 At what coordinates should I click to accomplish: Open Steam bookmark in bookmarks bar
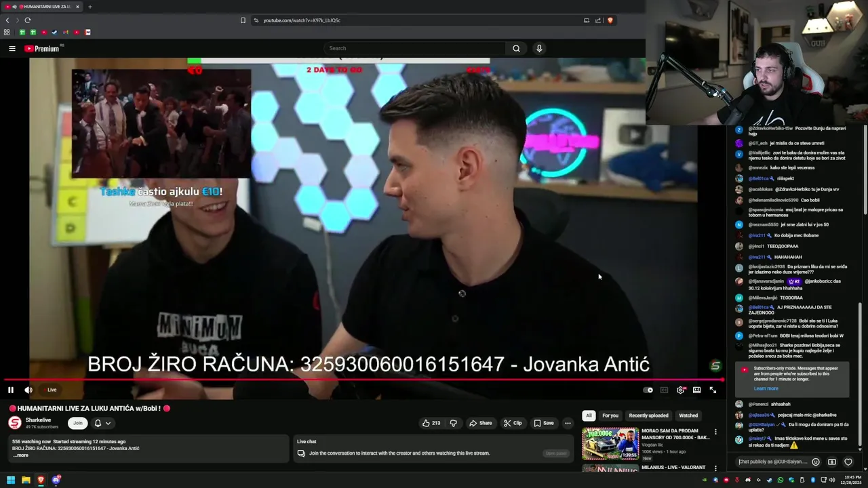coord(55,32)
